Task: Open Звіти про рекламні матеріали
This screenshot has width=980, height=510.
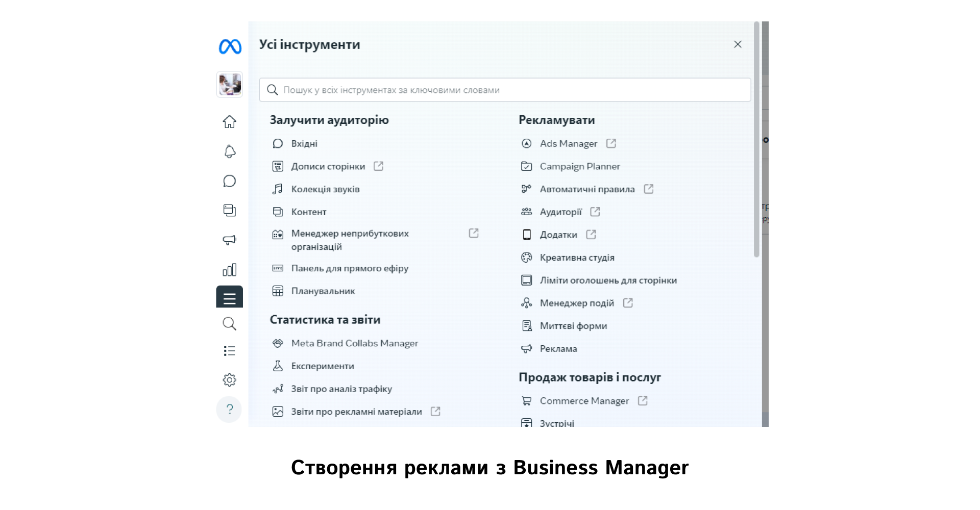Action: 356,412
